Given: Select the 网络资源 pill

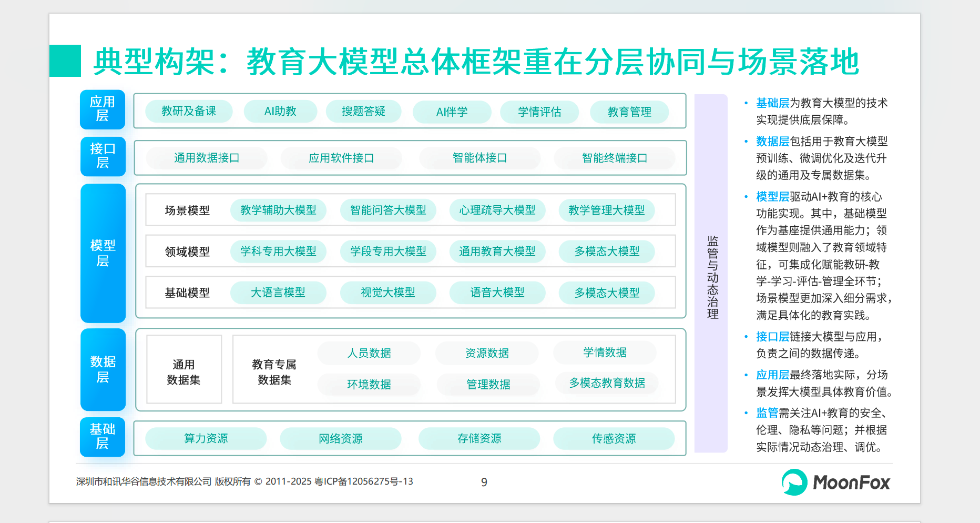Looking at the screenshot, I should tap(341, 438).
